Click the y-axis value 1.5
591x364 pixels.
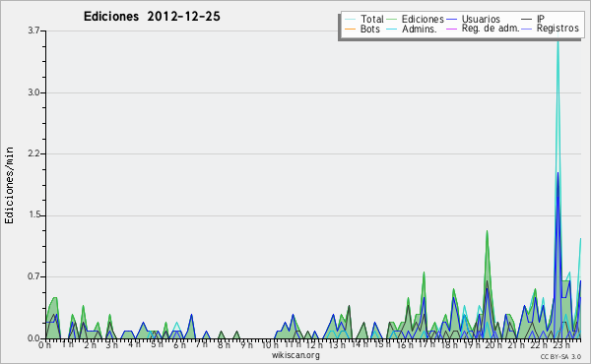33,215
